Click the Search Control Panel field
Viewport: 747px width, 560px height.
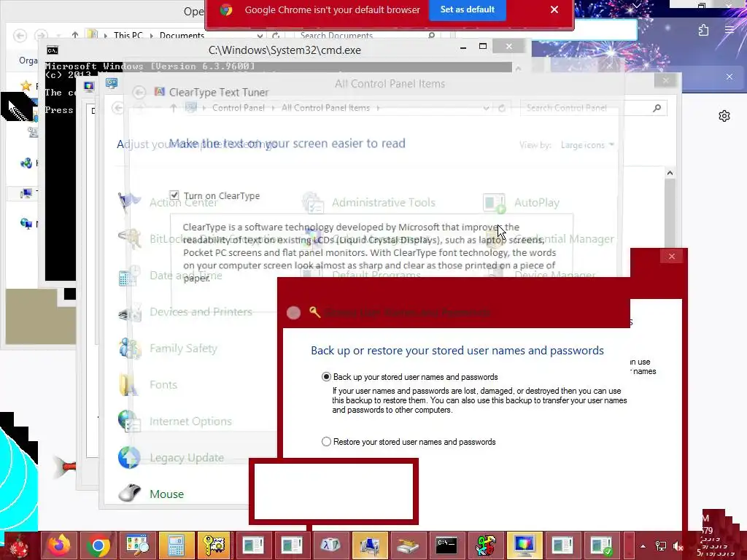[593, 108]
